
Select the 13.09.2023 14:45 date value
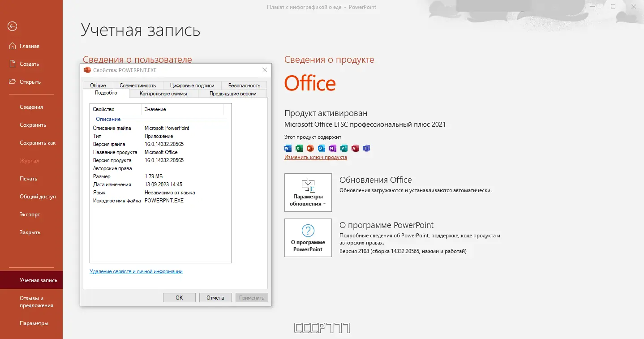tap(163, 185)
